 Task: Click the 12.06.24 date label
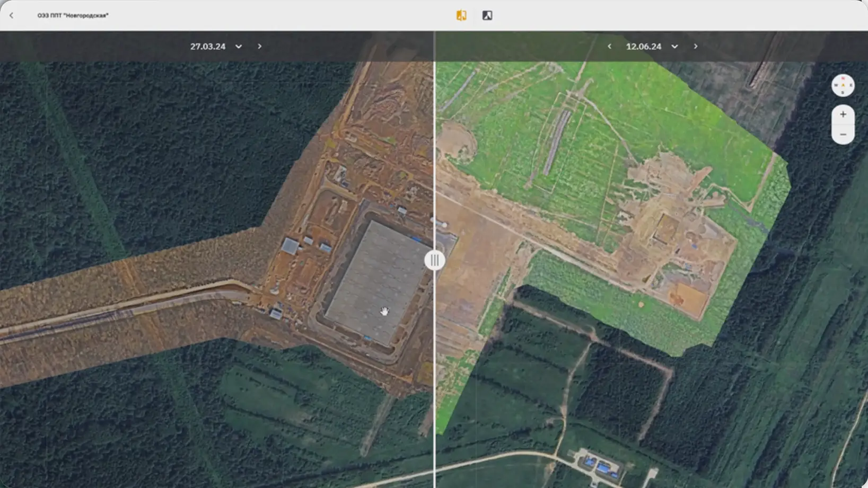tap(643, 47)
